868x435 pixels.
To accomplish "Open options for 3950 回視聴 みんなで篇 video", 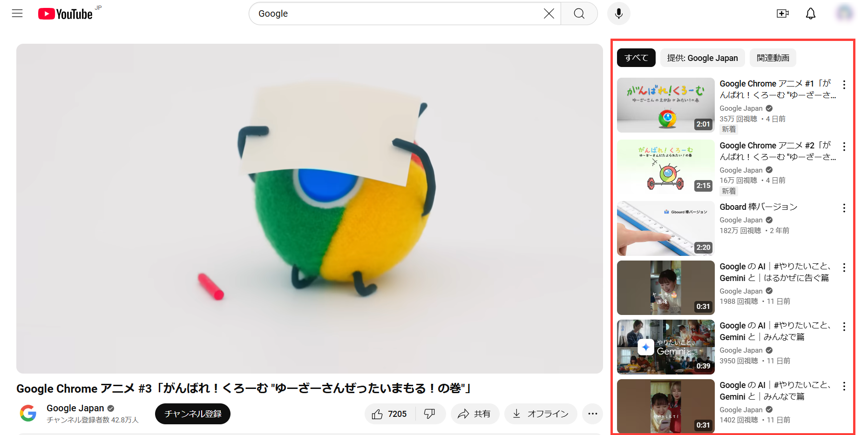I will (x=844, y=326).
